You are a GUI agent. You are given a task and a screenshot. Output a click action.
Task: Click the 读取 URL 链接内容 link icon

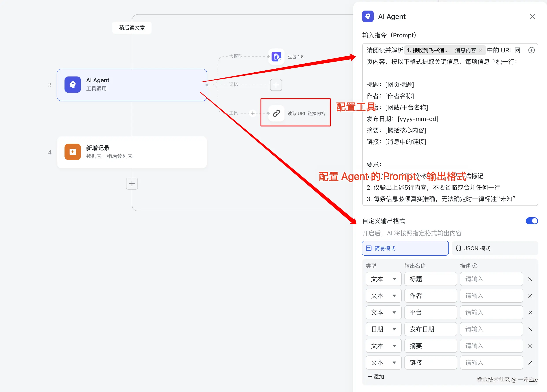tap(276, 113)
